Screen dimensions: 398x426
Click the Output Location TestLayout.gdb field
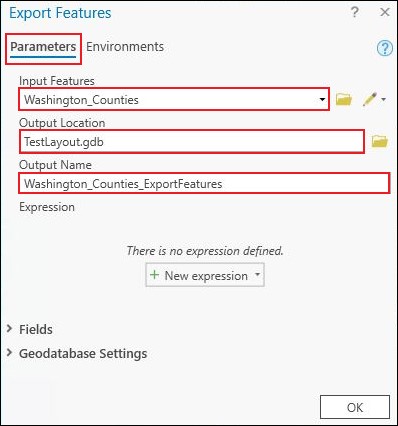click(x=192, y=142)
